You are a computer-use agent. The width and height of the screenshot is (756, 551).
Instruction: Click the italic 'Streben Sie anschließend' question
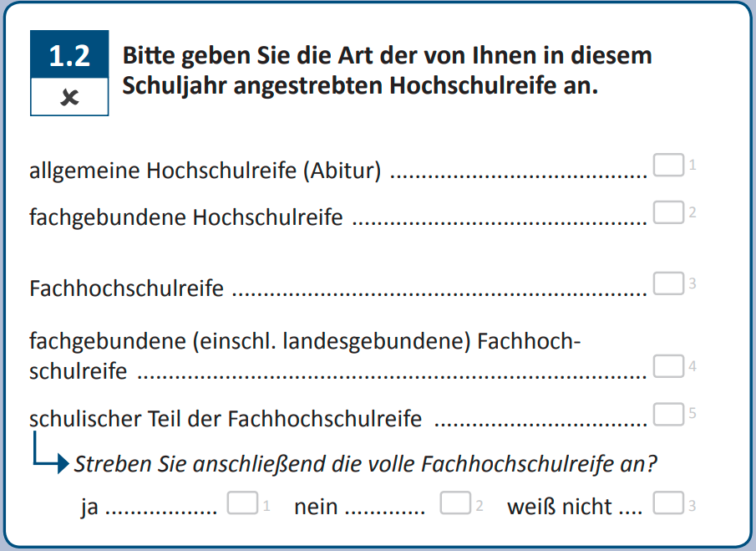pyautogui.click(x=365, y=465)
